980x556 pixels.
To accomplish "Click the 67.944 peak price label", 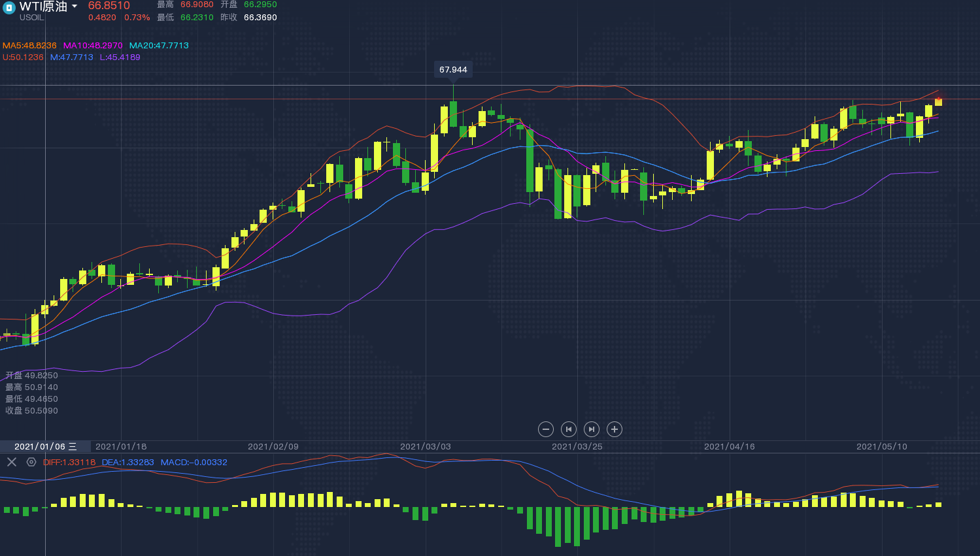I will [453, 70].
